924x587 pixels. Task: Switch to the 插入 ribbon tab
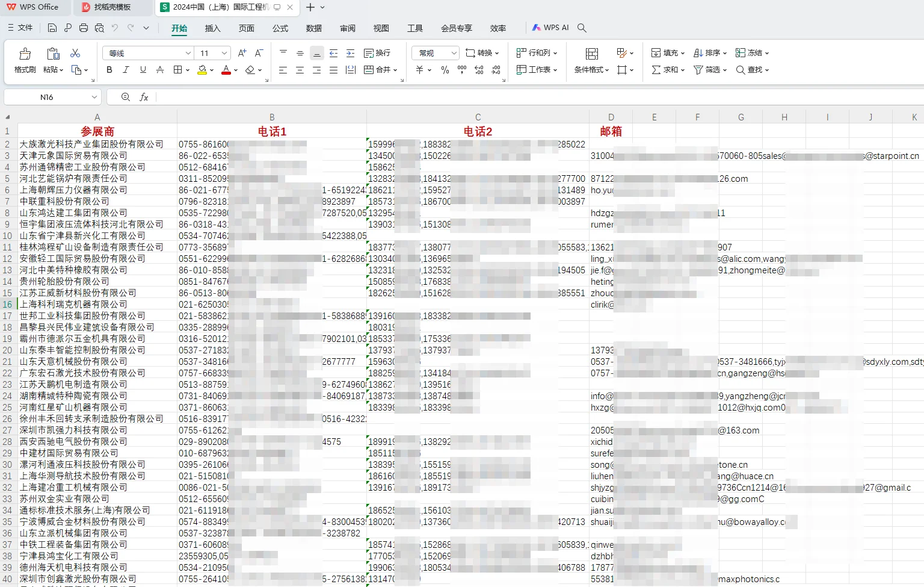[x=212, y=28]
